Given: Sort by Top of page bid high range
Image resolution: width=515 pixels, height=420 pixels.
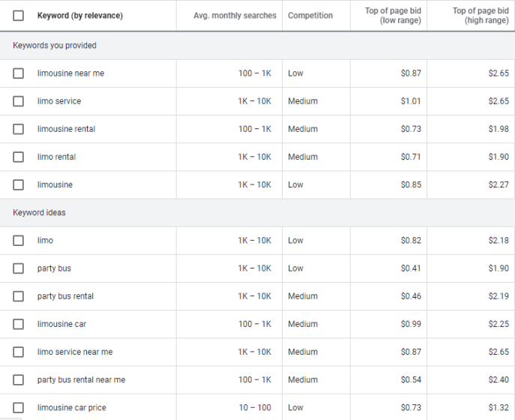Looking at the screenshot, I should click(x=481, y=16).
